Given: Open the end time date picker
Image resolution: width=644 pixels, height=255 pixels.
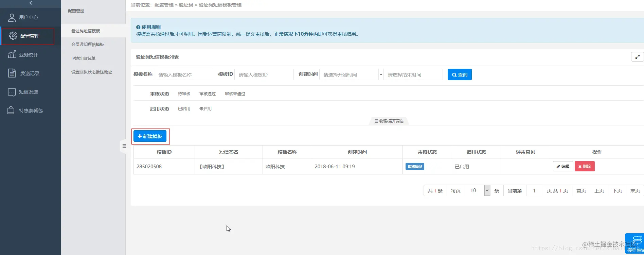Looking at the screenshot, I should [x=413, y=74].
